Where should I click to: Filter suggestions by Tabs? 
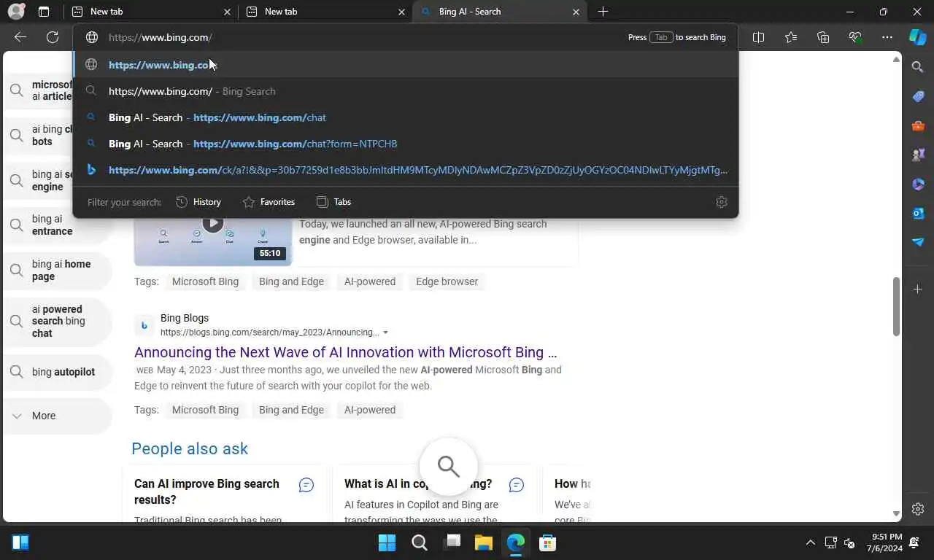click(x=333, y=202)
